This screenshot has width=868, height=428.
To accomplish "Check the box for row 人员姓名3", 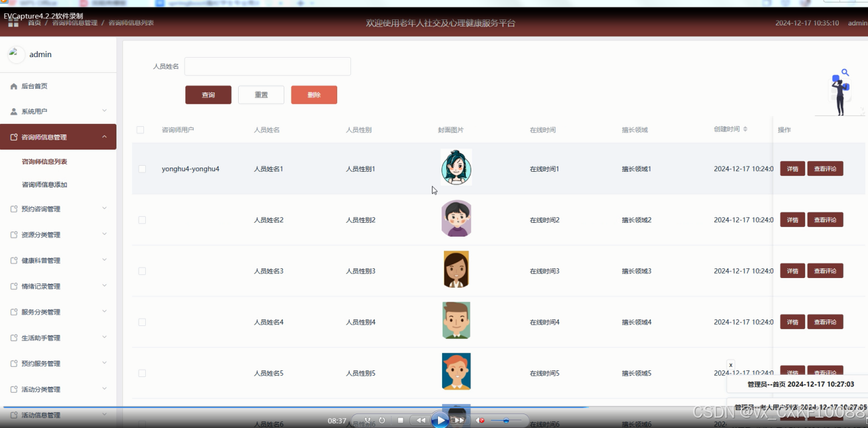I will (x=142, y=271).
